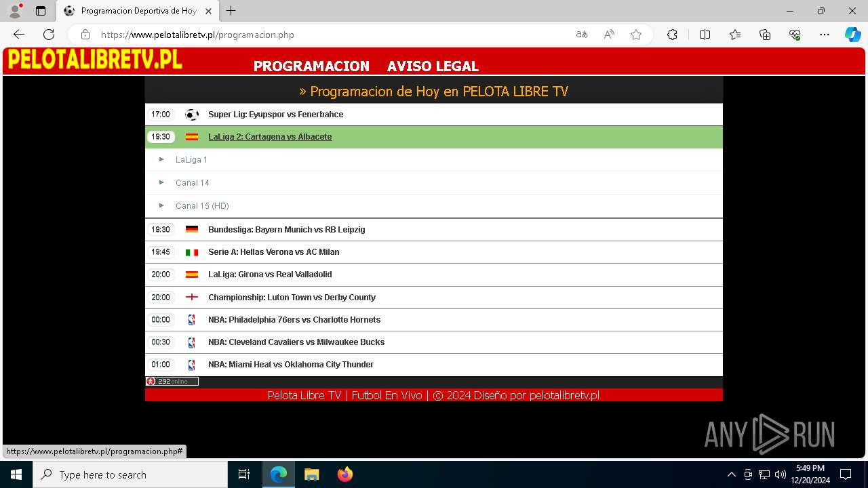The height and width of the screenshot is (488, 868).
Task: Open a new tab with plus
Action: (231, 11)
